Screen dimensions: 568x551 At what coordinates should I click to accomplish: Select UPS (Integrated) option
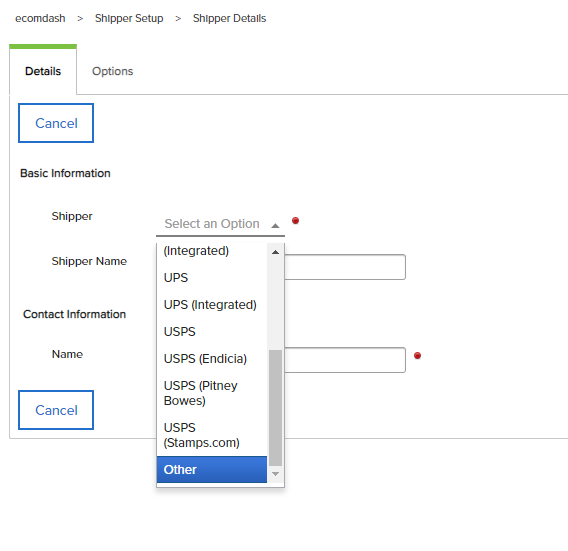pyautogui.click(x=212, y=305)
